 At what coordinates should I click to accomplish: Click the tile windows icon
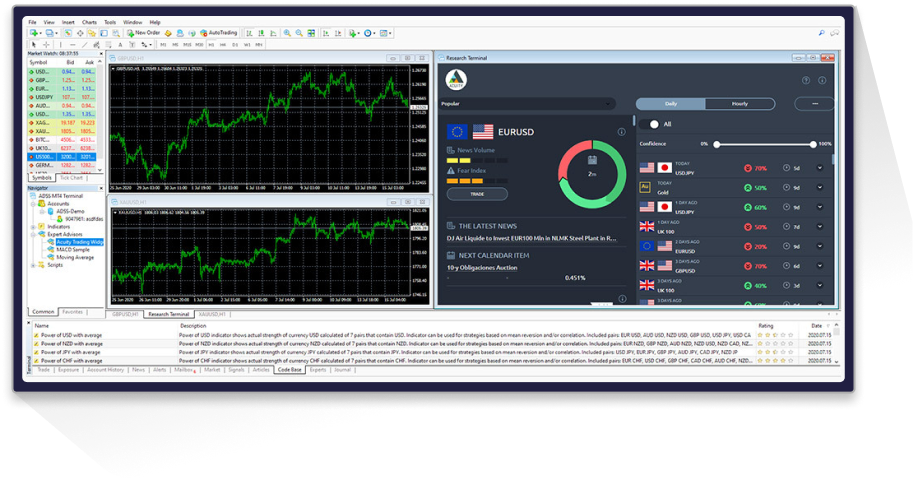(311, 33)
